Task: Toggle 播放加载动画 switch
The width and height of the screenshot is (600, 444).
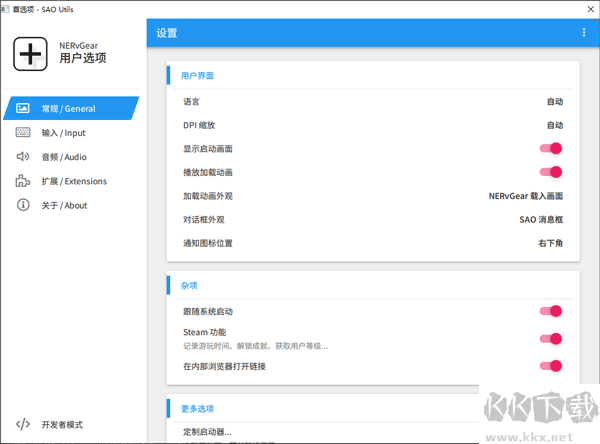Action: (x=551, y=172)
